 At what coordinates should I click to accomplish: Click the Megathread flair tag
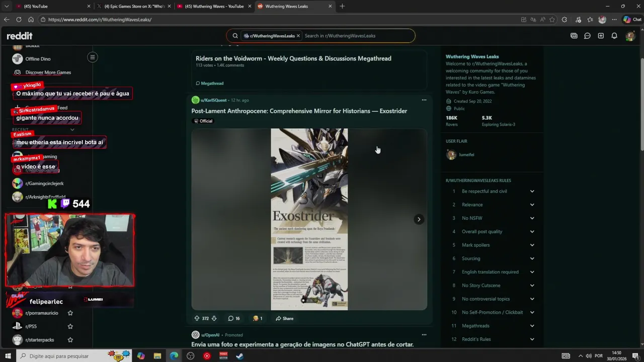point(210,83)
